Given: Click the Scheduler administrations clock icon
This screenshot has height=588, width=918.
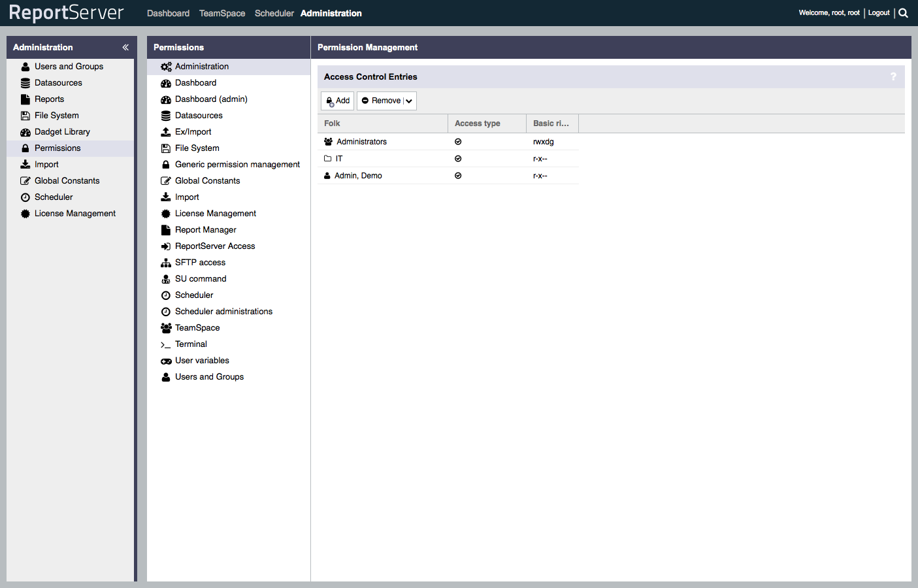Looking at the screenshot, I should pos(166,312).
